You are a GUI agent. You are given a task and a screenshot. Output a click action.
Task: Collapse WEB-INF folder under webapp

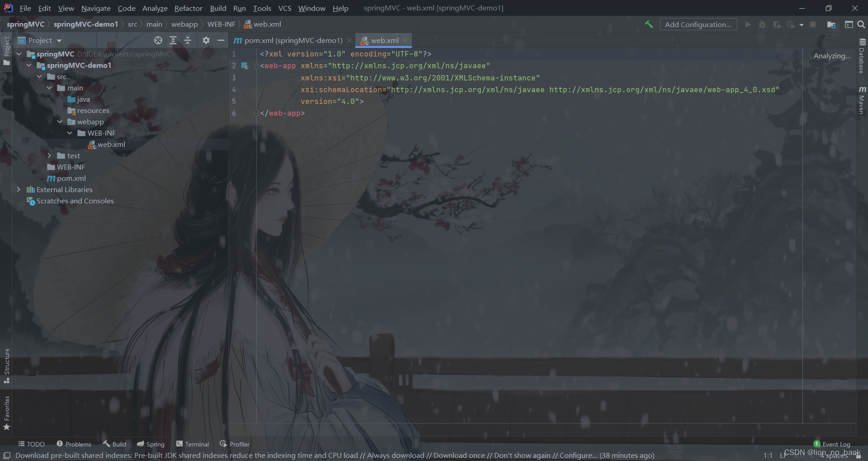point(70,133)
